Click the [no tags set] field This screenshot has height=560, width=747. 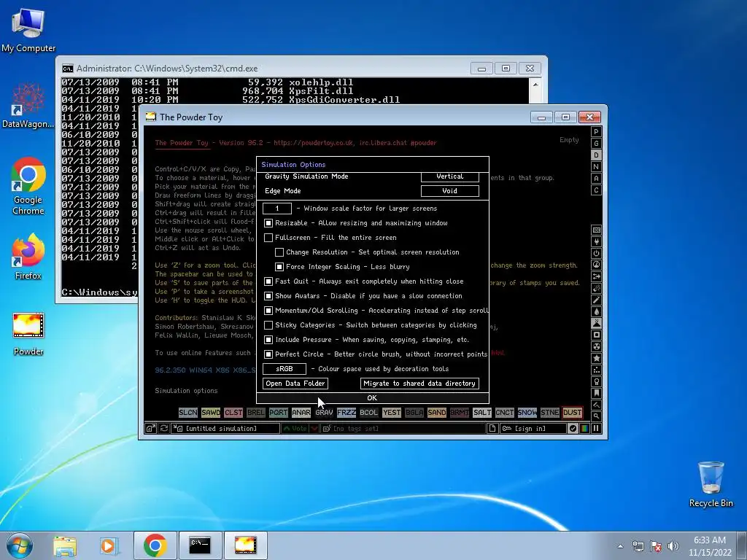[403, 429]
